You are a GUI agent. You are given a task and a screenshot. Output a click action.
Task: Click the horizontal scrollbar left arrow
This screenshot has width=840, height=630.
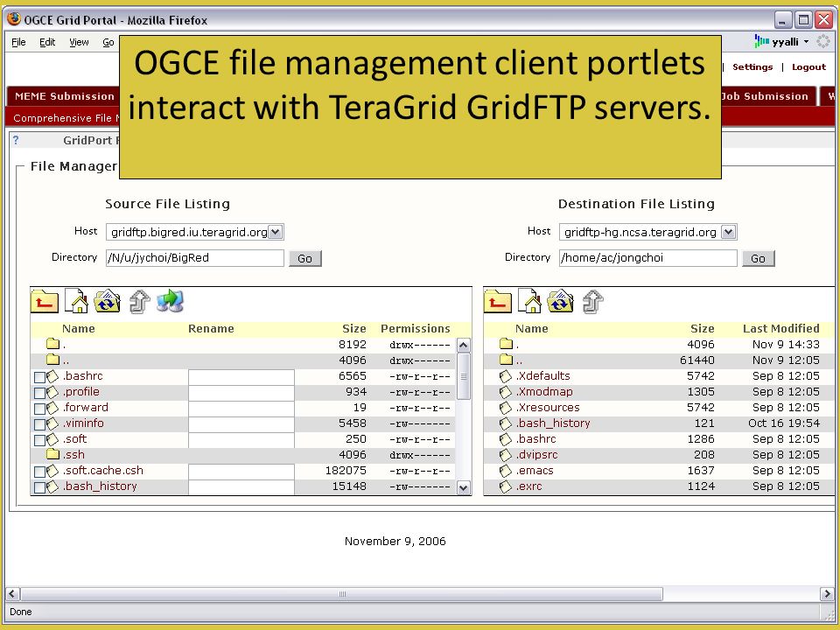[x=13, y=593]
